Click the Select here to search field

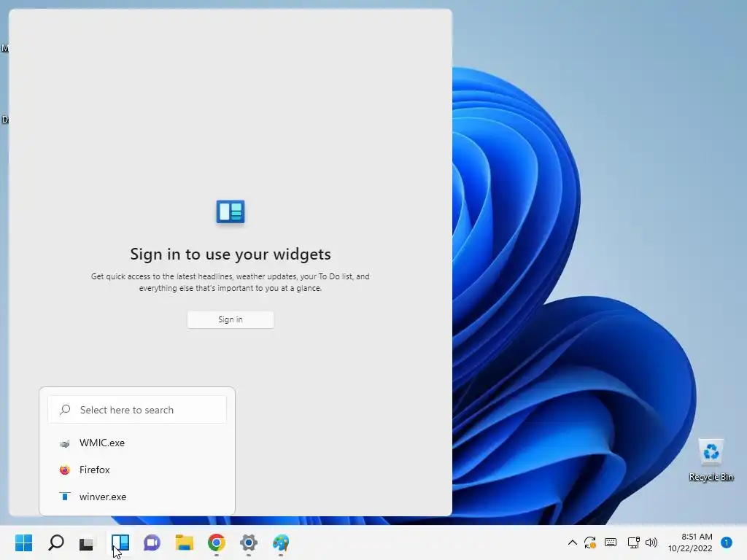coord(137,410)
